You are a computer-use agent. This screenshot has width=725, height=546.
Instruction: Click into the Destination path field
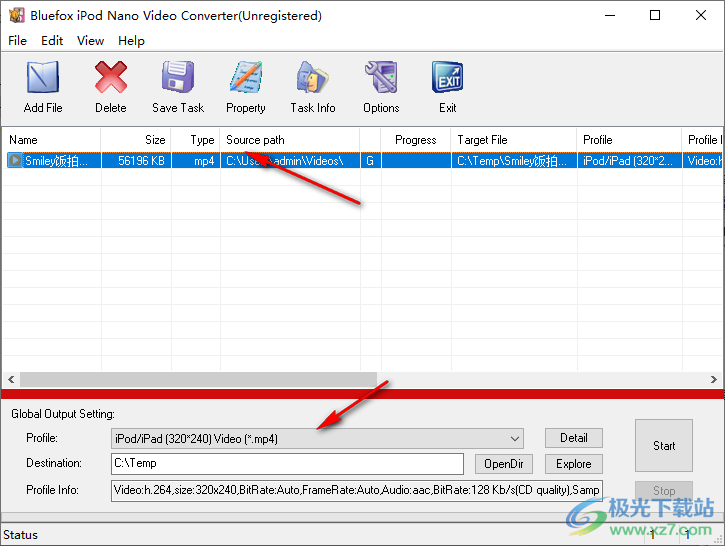point(287,464)
